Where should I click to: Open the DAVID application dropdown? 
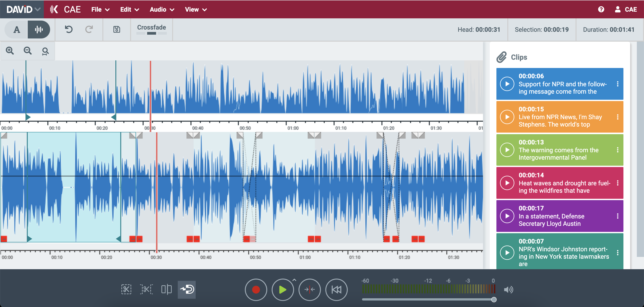click(x=23, y=9)
